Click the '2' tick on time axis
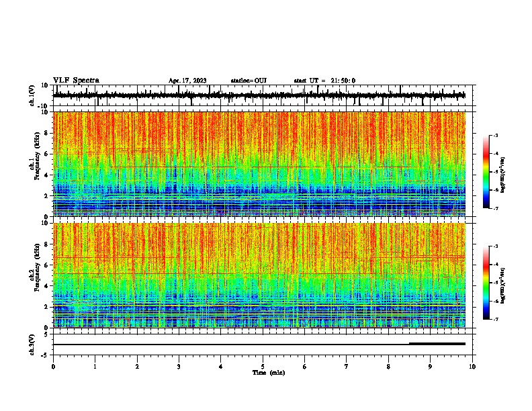 coord(137,367)
